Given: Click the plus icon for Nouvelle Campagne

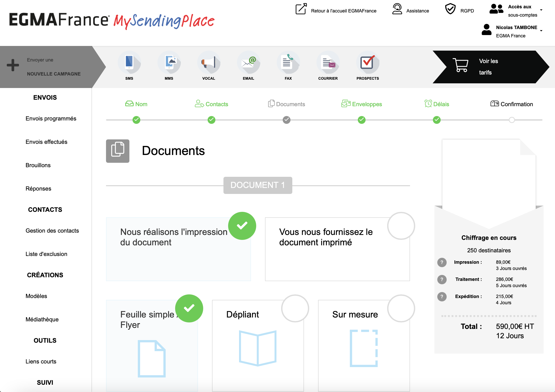Looking at the screenshot, I should click(13, 65).
